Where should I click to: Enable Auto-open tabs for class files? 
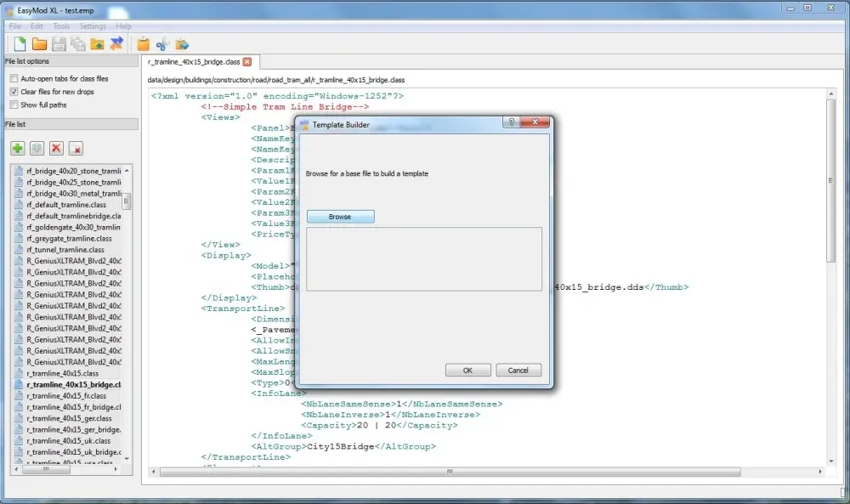[x=14, y=78]
